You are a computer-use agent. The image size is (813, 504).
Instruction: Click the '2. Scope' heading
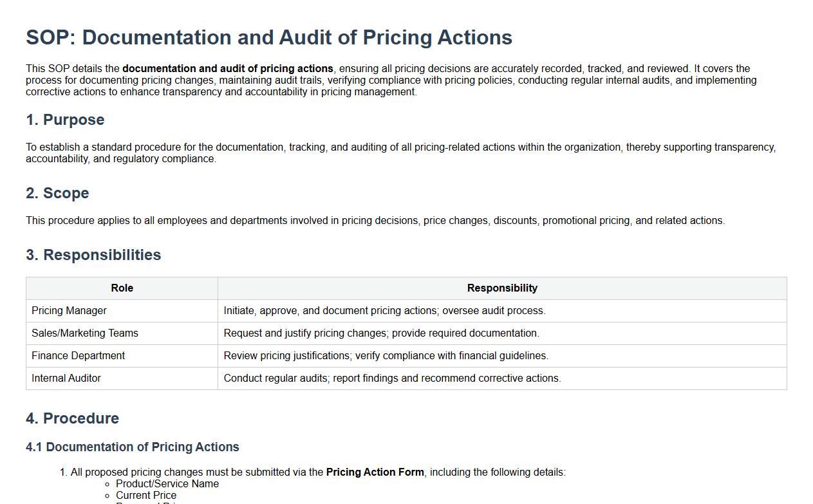coord(57,193)
